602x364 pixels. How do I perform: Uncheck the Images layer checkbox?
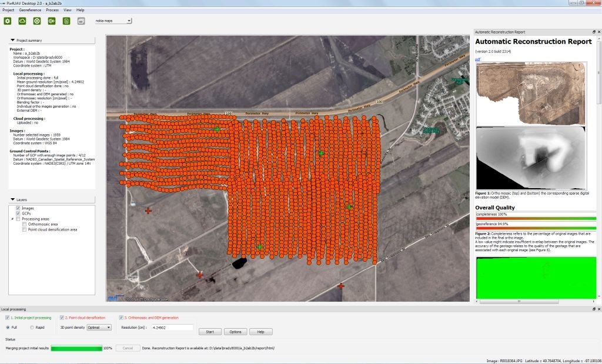coord(17,208)
